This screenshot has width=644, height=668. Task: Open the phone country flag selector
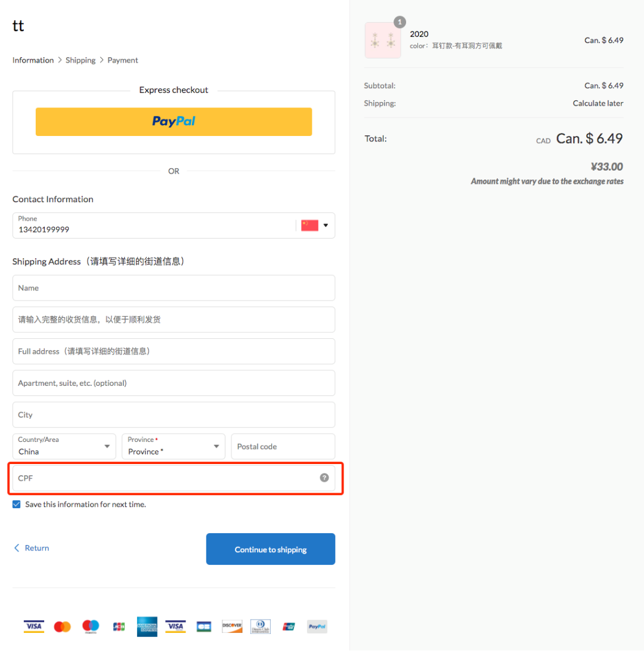pos(314,225)
